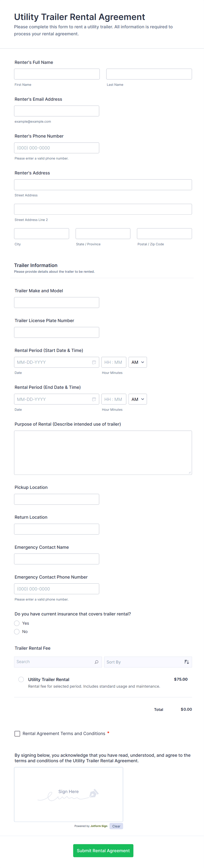
Task: Select No for current insurance coverage
Action: (17, 632)
